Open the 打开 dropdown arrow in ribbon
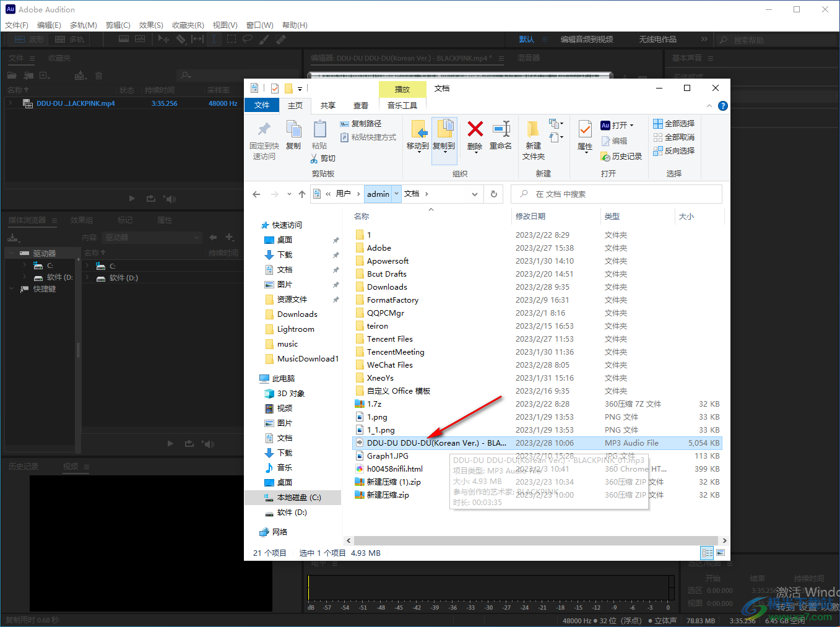 631,125
